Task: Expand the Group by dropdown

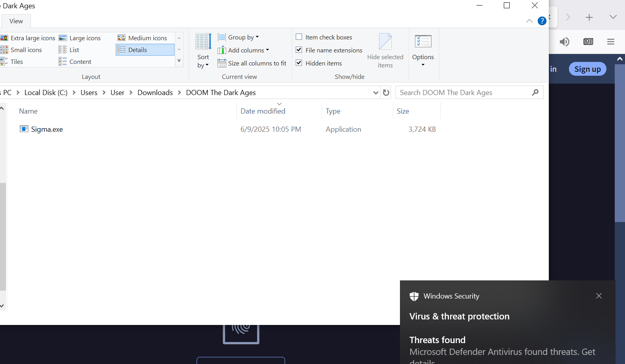Action: click(238, 37)
